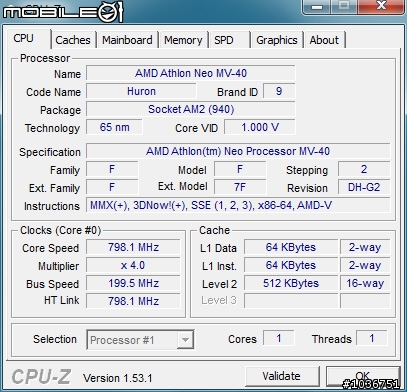Expand the Processor #1 selection dropdown

[x=185, y=340]
